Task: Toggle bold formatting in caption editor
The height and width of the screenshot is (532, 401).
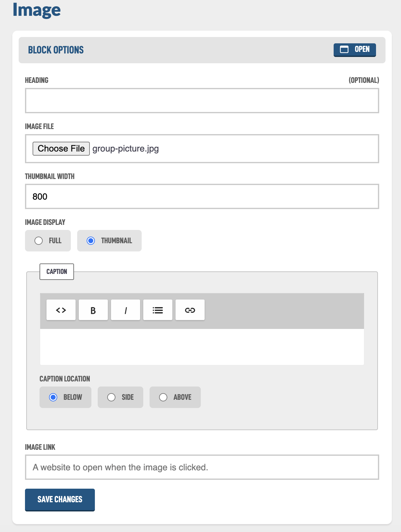Action: coord(93,310)
